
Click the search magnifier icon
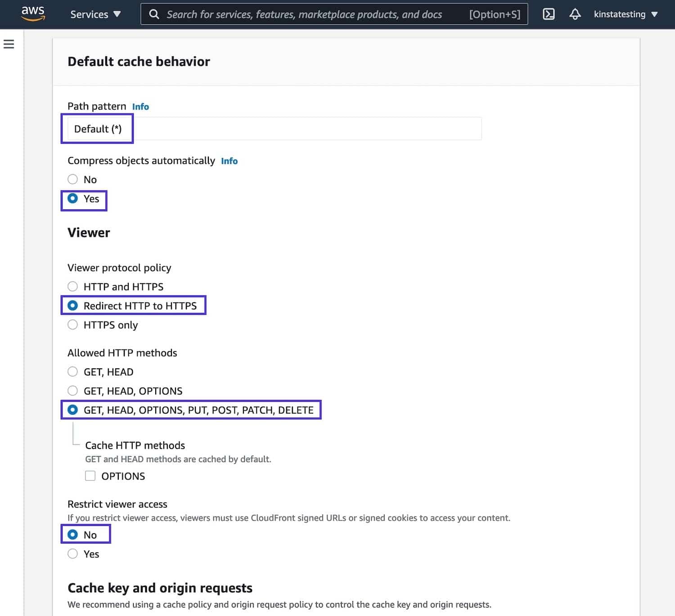coord(154,14)
